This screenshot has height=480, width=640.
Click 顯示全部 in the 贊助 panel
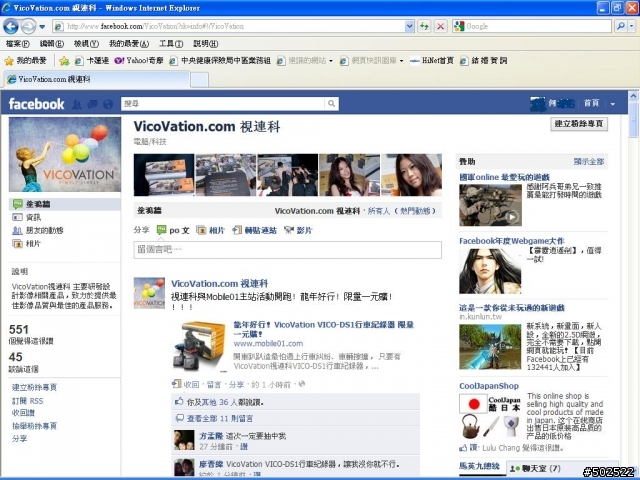(x=589, y=162)
